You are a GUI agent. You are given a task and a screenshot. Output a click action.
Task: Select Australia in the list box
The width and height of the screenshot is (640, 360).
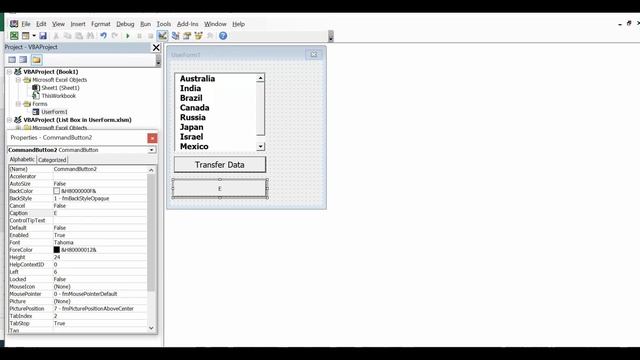tap(197, 79)
